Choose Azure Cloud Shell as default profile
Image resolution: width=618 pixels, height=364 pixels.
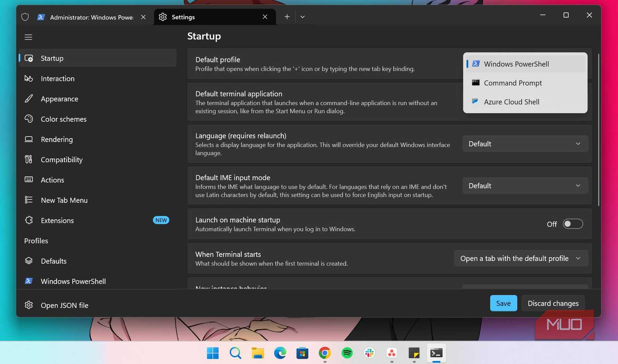[x=525, y=102]
